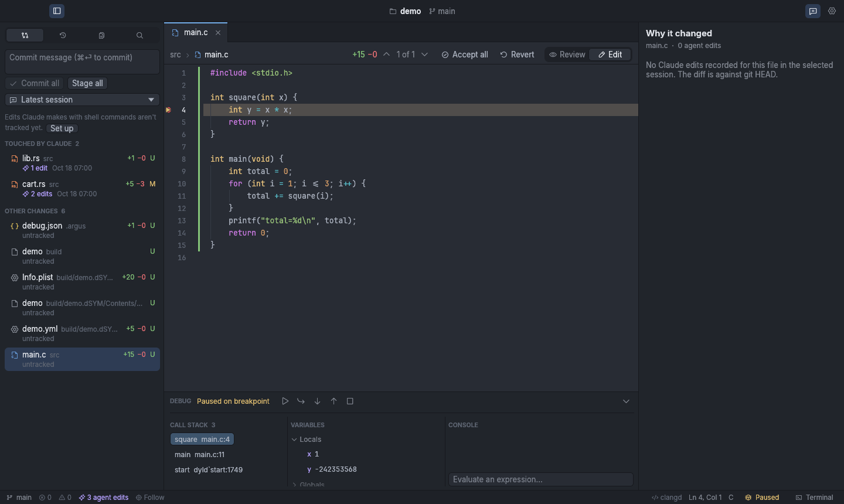Click the errors count in status bar
Image resolution: width=844 pixels, height=504 pixels.
coord(45,498)
